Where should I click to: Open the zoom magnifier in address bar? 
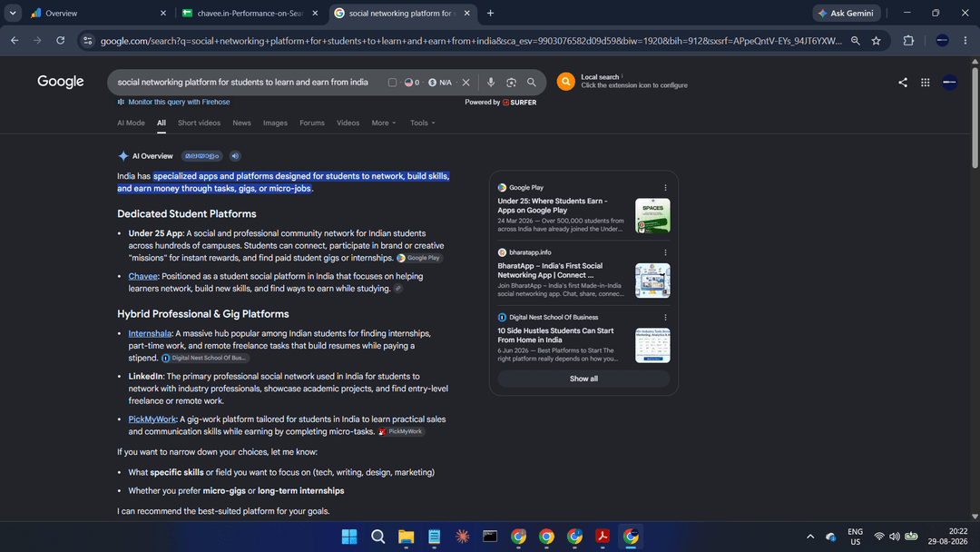[856, 41]
